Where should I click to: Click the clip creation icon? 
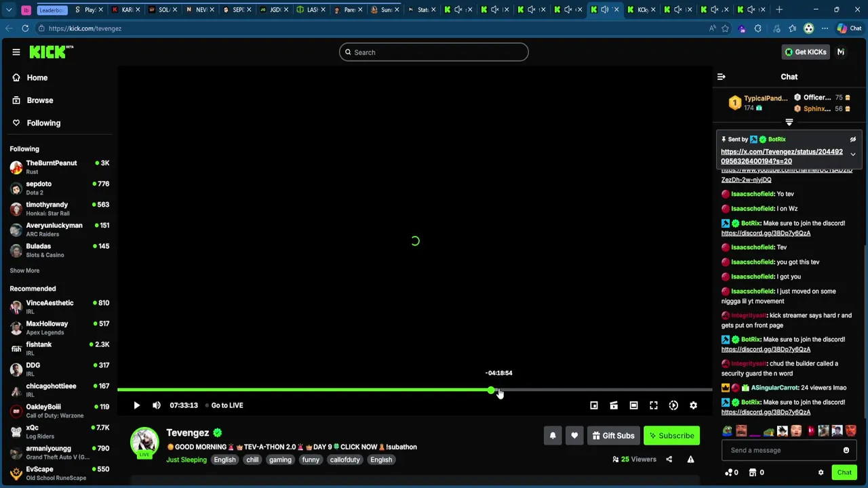614,405
